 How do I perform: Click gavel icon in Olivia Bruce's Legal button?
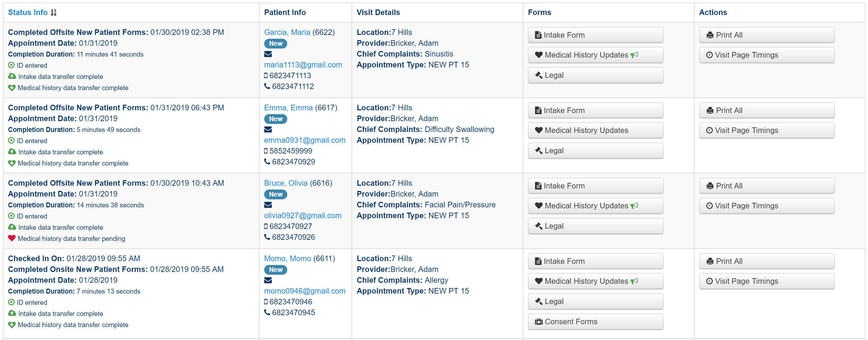[x=539, y=226]
